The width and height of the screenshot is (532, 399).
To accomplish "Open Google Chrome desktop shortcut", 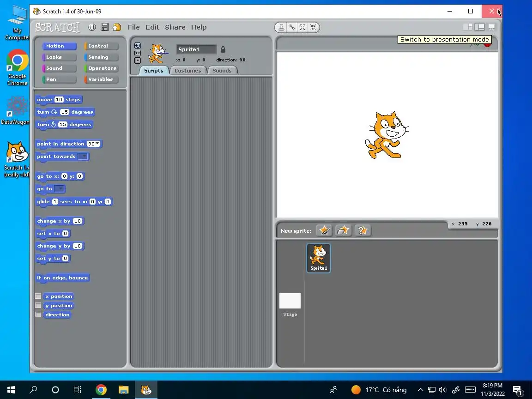I will click(17, 67).
